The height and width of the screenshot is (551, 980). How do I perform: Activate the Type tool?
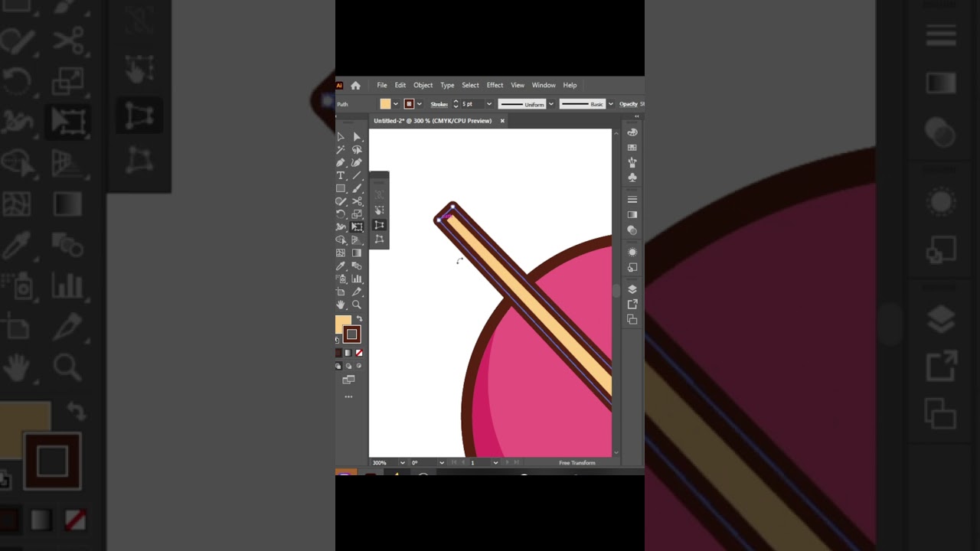click(341, 175)
